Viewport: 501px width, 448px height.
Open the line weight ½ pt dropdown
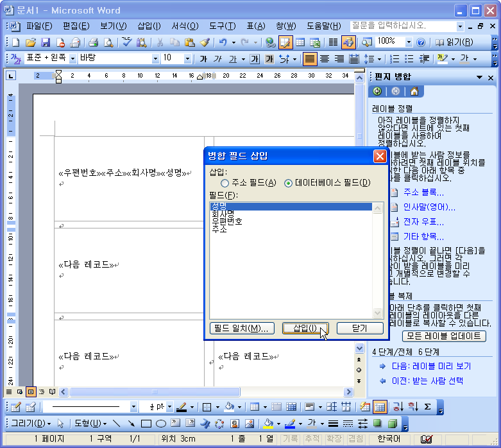click(x=169, y=407)
